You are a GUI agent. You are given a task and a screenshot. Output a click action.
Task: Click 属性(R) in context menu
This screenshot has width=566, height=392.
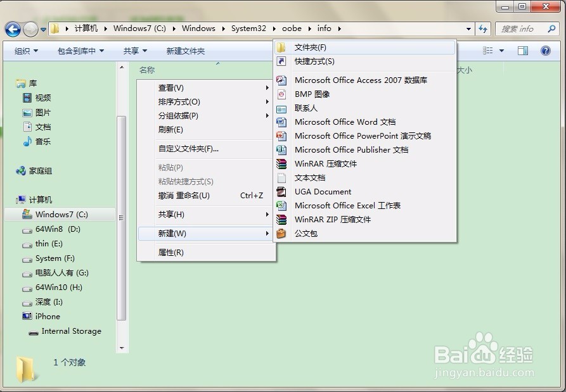[x=205, y=253]
